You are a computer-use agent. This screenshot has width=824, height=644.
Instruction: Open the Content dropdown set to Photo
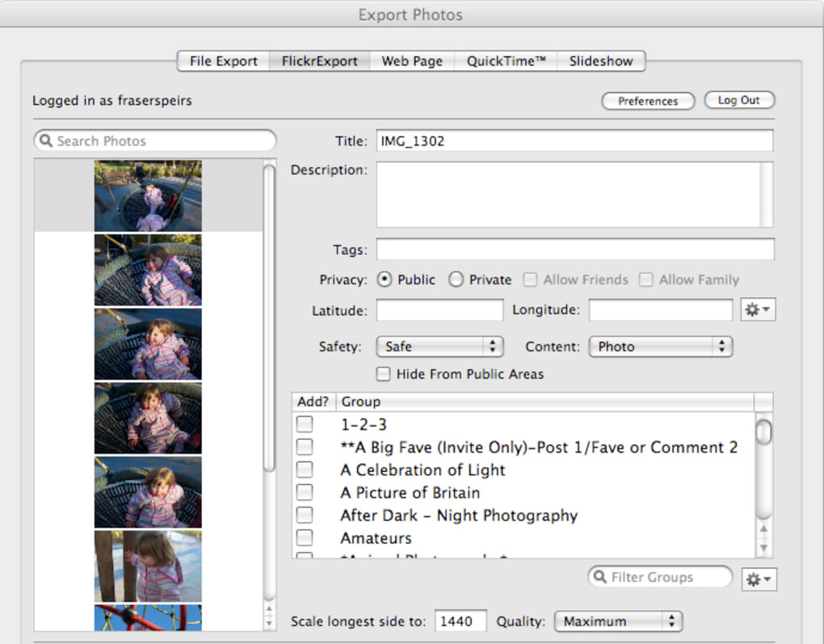tap(661, 347)
